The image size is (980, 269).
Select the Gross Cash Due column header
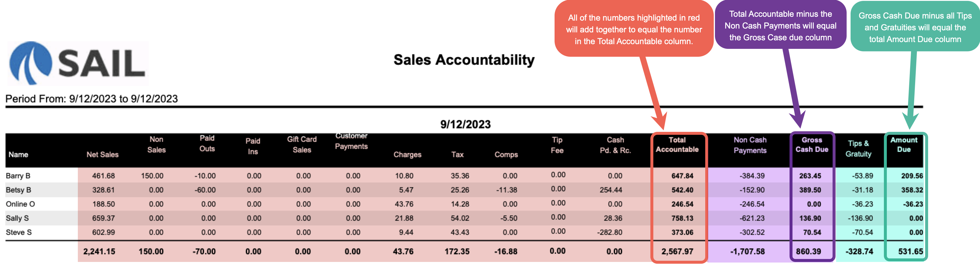pos(811,145)
